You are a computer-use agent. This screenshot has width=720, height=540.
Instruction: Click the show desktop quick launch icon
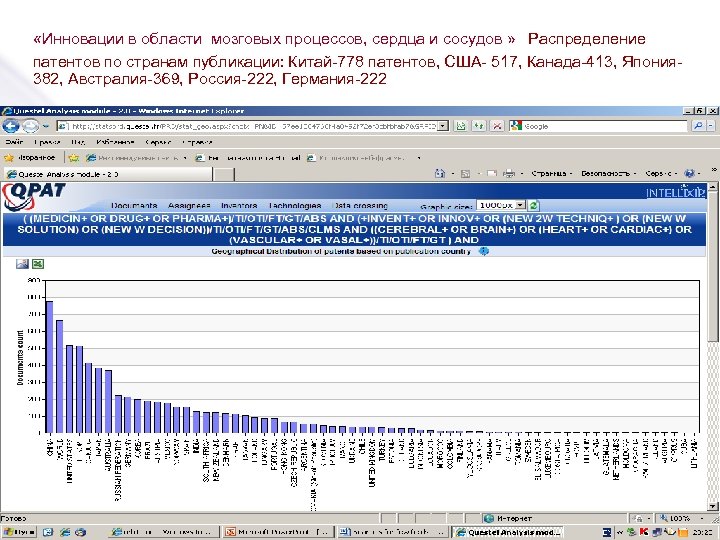click(48, 532)
